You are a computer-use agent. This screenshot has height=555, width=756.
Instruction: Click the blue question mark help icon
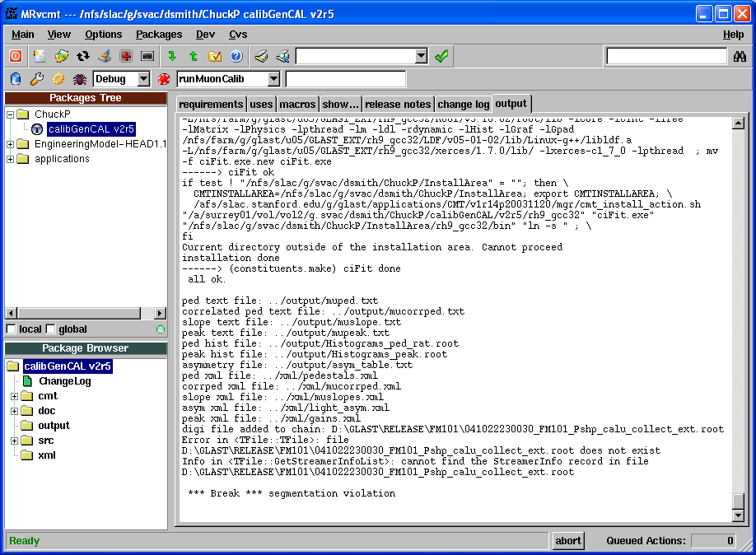236,57
